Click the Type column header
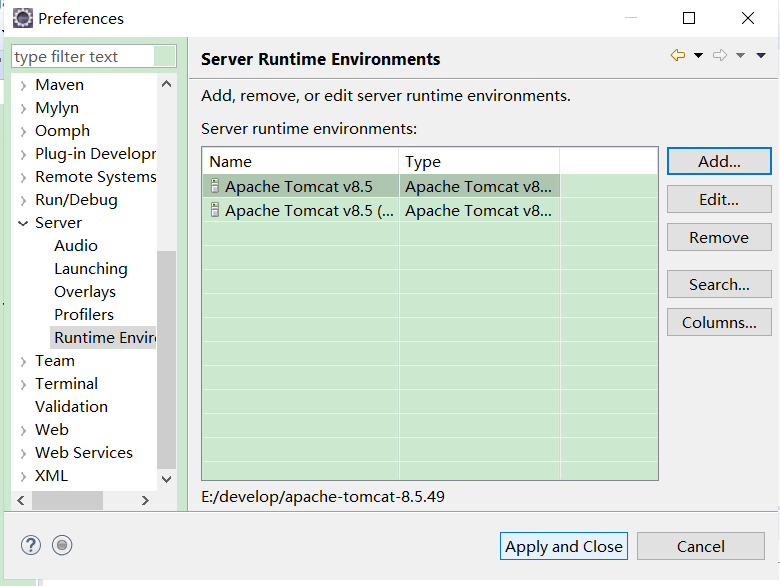 point(479,161)
